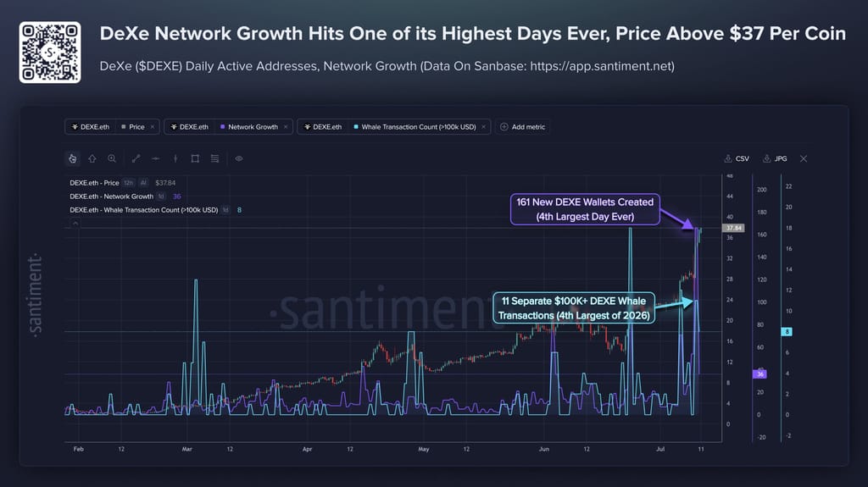The image size is (868, 487).
Task: Click the Add metric button
Action: [522, 127]
